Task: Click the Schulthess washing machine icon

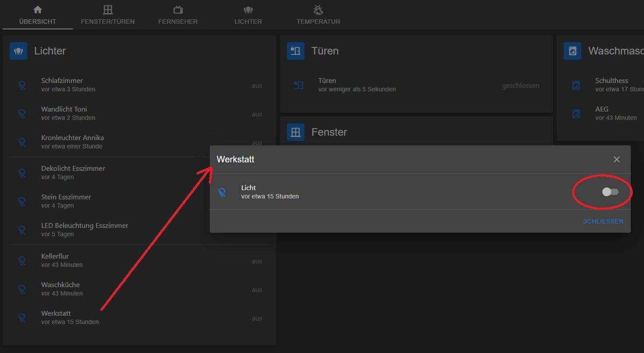Action: tap(576, 85)
